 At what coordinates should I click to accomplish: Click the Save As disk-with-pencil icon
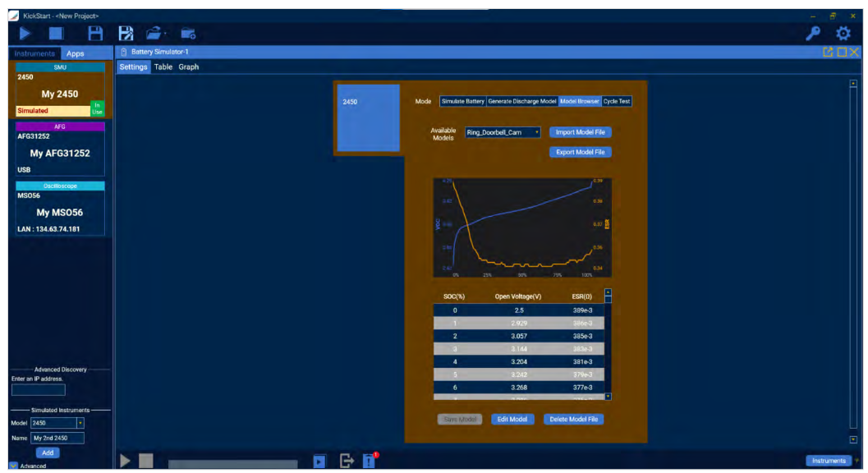point(126,33)
